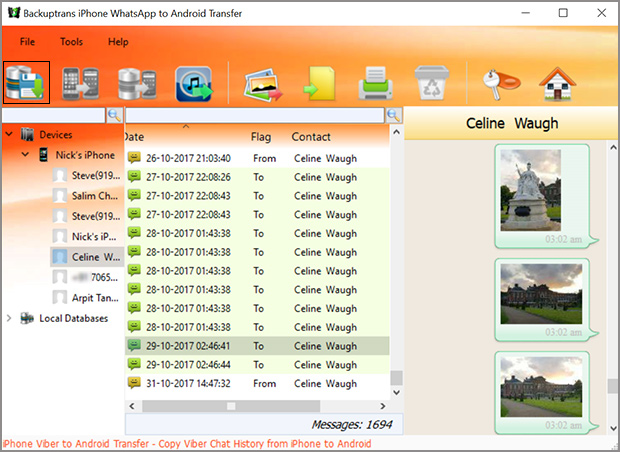This screenshot has height=452, width=620.
Task: Select Salim Ch... contact in tree
Action: [x=86, y=196]
